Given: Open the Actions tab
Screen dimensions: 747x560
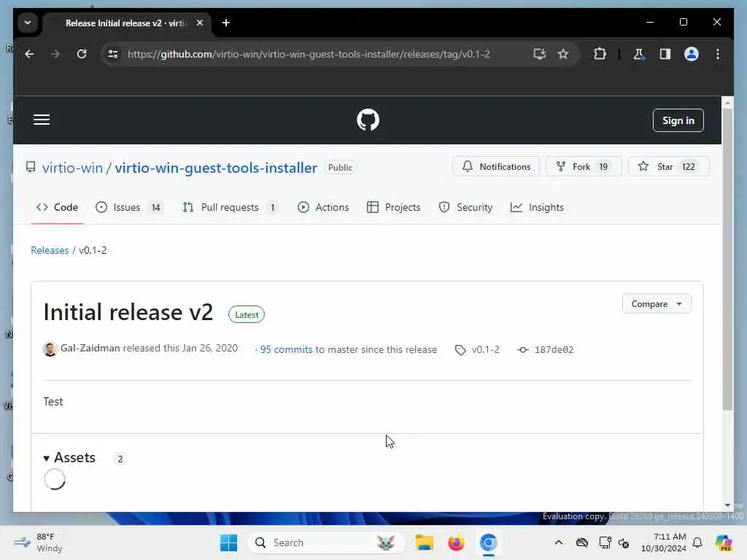Looking at the screenshot, I should coord(323,207).
